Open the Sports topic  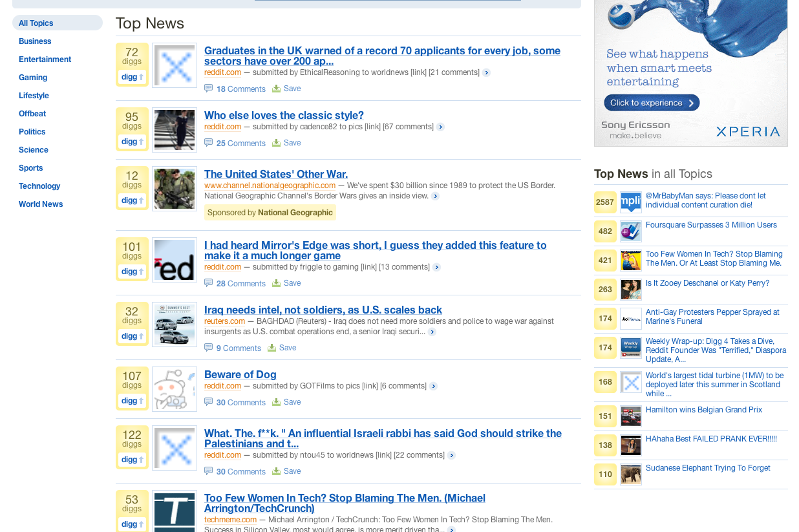31,168
